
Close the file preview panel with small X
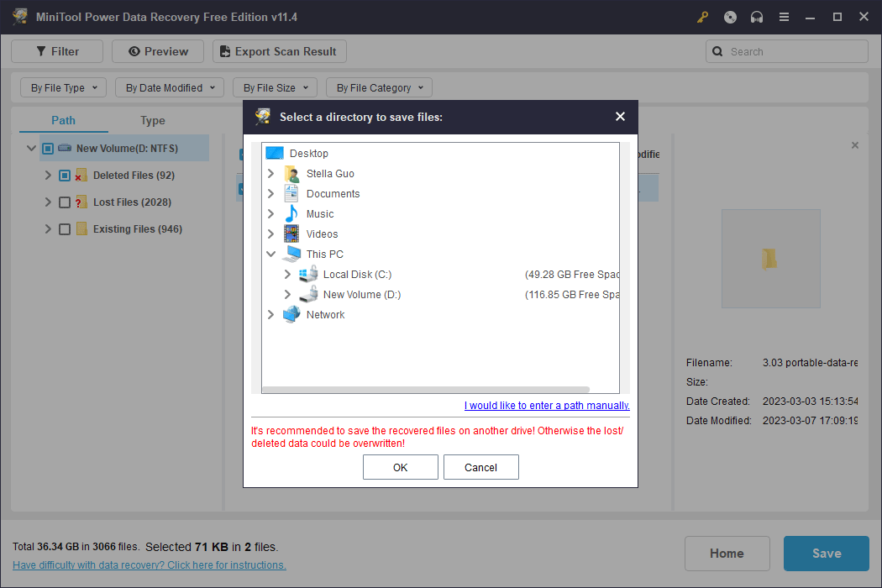tap(855, 145)
